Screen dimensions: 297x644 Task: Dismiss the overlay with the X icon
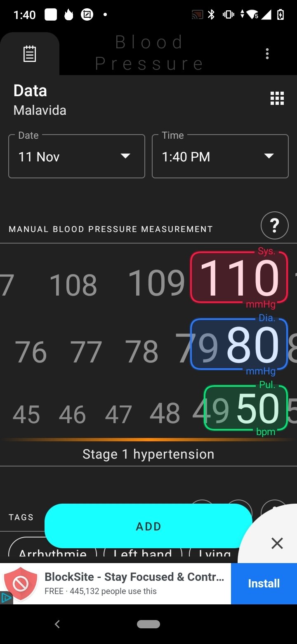point(277,543)
